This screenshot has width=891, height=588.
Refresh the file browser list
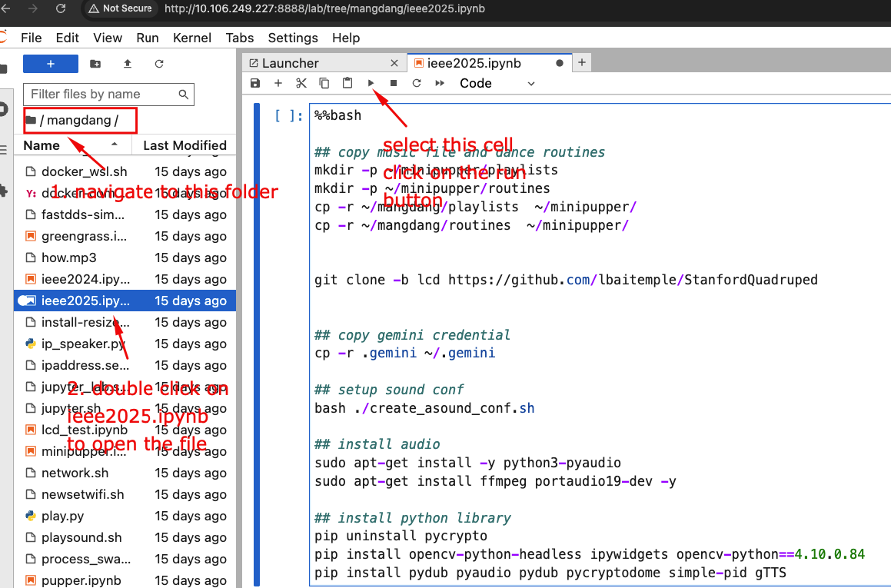click(159, 64)
